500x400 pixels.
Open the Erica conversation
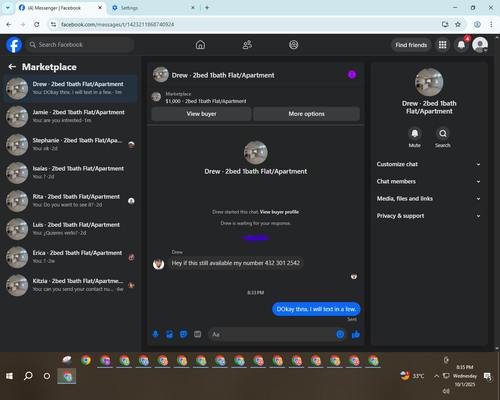pos(70,257)
